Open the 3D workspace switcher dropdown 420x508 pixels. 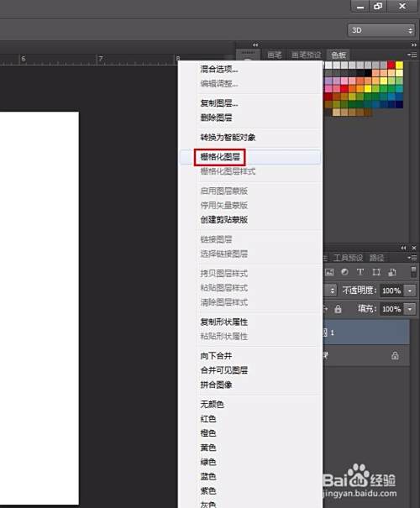coord(381,30)
